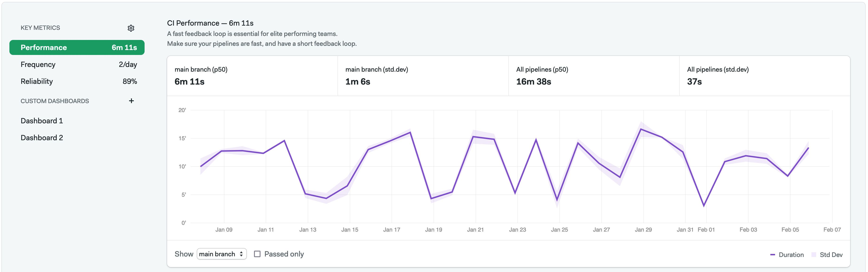Click the All pipelines (std.dev) card

[765, 76]
